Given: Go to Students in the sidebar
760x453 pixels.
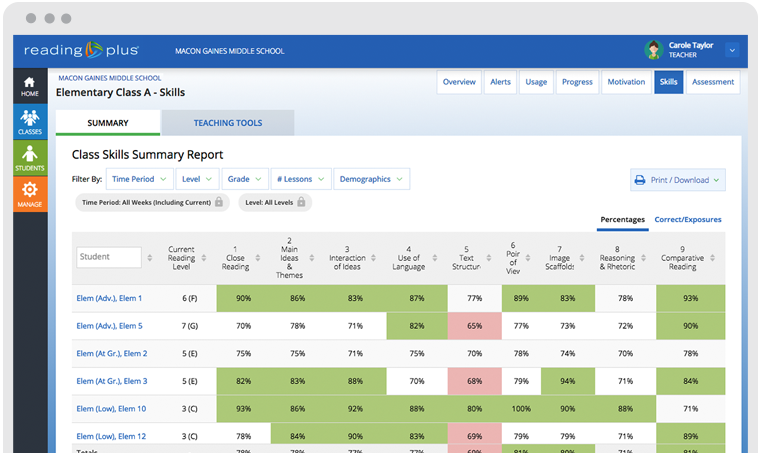Looking at the screenshot, I should coord(29,158).
